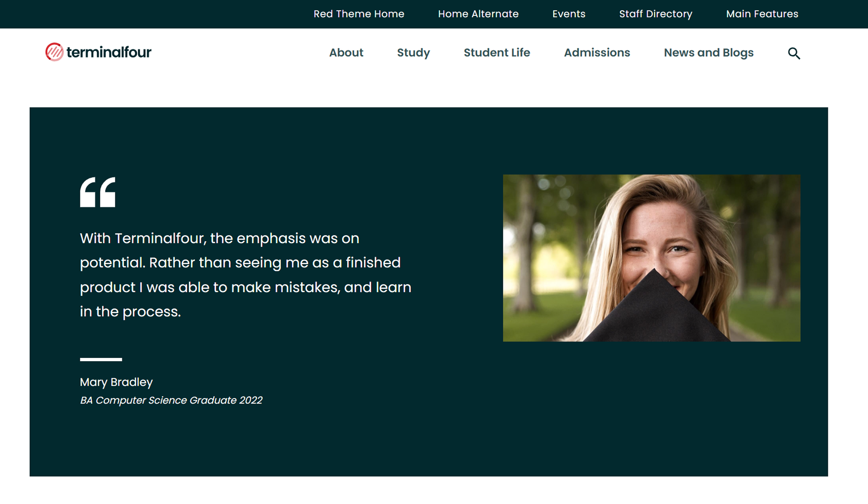Open the About menu item

click(346, 53)
